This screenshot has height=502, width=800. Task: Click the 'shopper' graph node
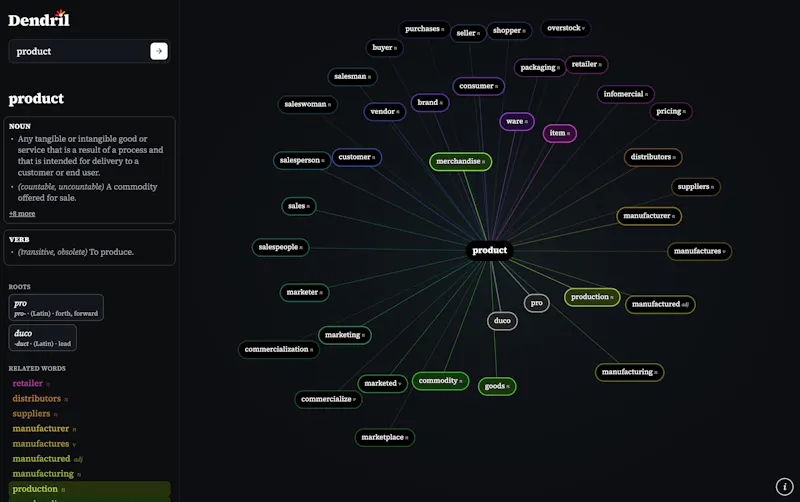pos(509,31)
